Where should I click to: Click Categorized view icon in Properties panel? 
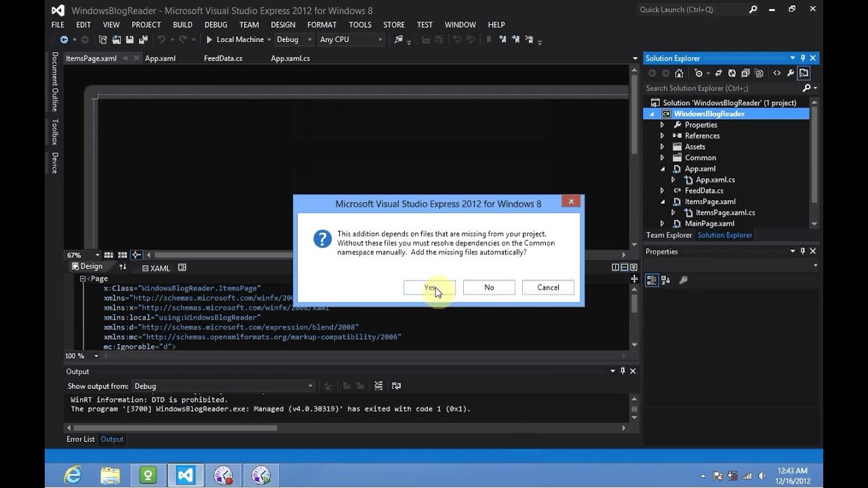tap(652, 280)
